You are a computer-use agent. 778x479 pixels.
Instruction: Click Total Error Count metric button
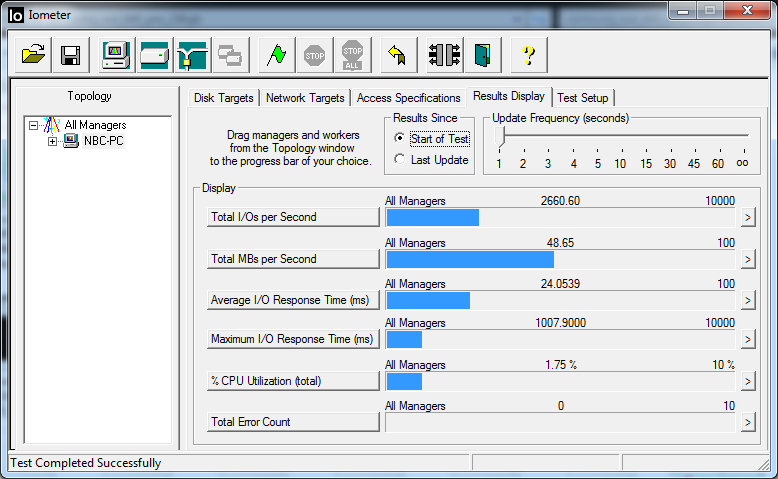293,422
